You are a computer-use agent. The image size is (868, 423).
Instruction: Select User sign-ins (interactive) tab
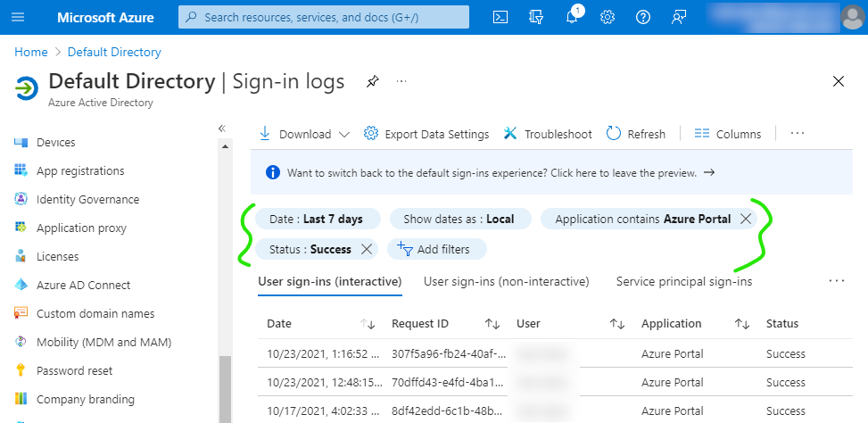point(330,282)
